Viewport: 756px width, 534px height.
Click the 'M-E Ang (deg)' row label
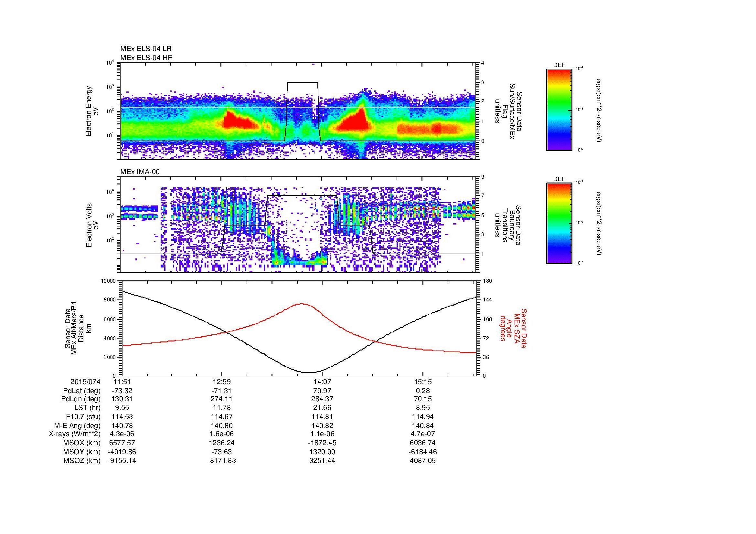pos(77,426)
